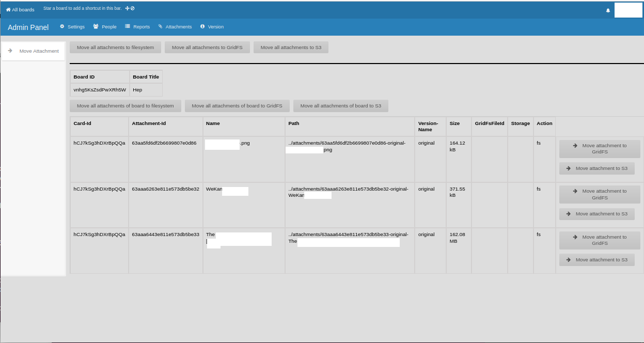The image size is (644, 343).
Task: Select Move Attachment in the sidebar
Action: (x=39, y=51)
